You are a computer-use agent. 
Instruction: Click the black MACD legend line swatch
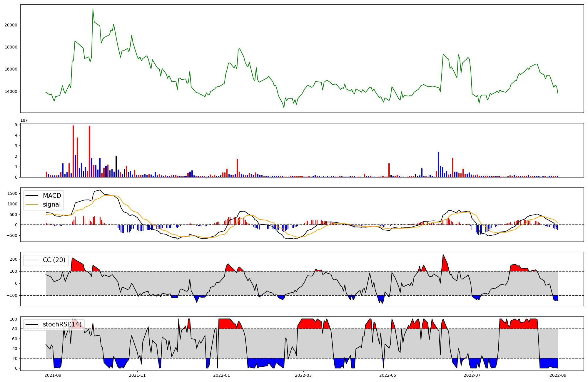coord(32,196)
